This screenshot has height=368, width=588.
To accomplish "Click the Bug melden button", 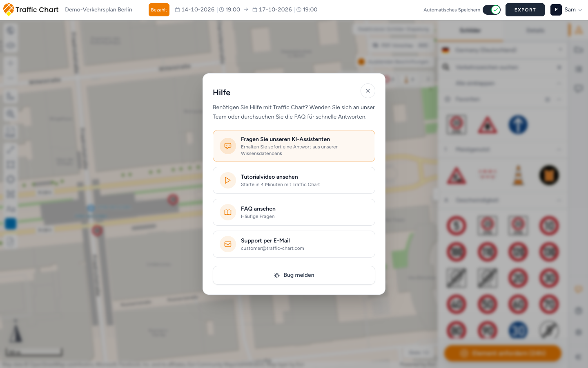I will [294, 275].
